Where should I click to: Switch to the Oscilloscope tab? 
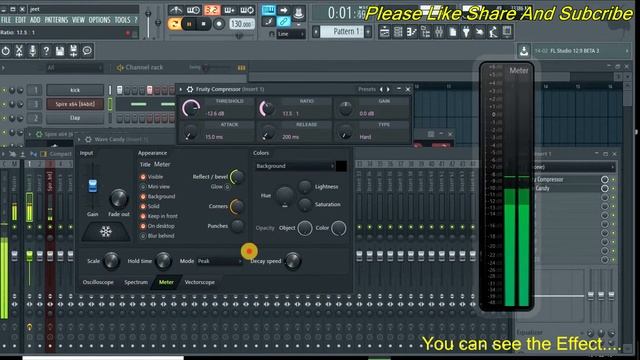(x=98, y=282)
